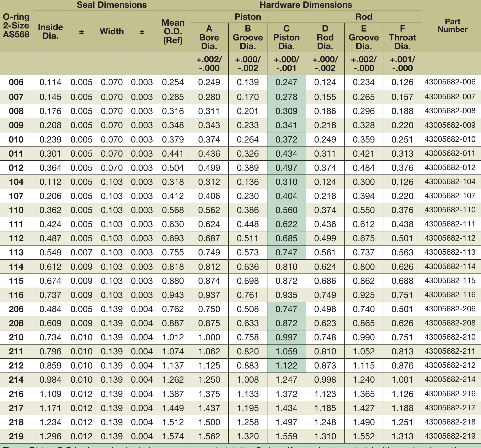Click the A Bore Dia. column header

(209, 37)
